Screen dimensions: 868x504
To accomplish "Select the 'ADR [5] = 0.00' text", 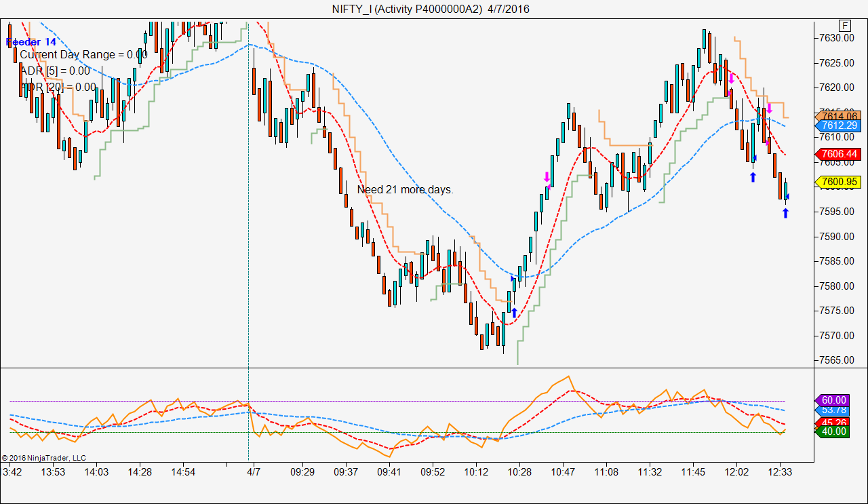I will [x=55, y=71].
